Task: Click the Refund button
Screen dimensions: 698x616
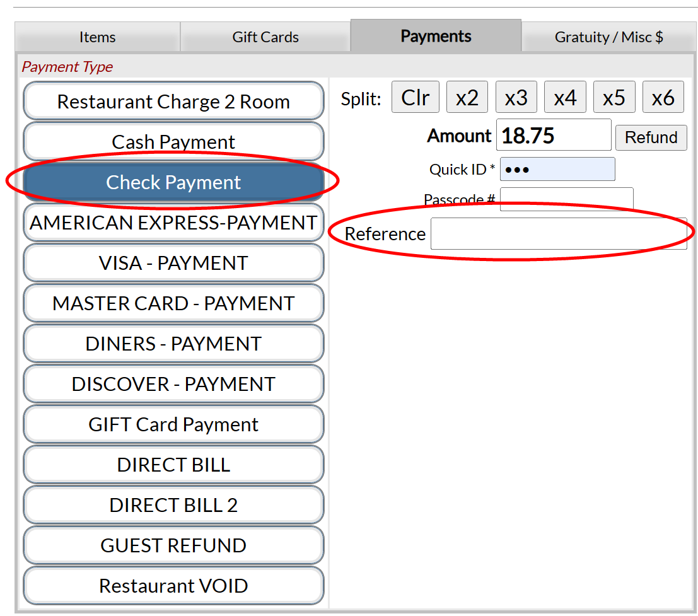Action: coord(651,137)
